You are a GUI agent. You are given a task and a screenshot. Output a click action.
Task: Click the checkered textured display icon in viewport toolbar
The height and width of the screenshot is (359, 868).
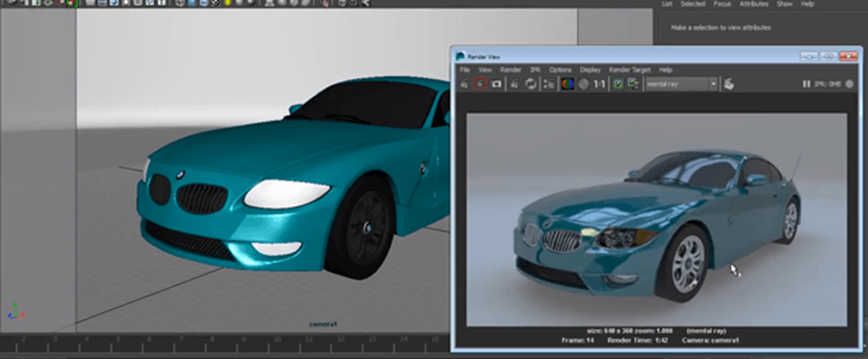[216, 3]
